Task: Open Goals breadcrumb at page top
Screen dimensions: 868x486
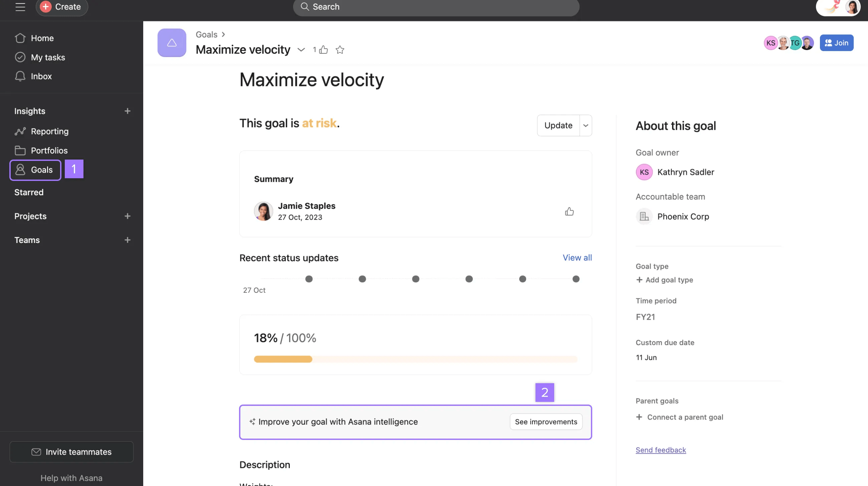Action: (207, 34)
